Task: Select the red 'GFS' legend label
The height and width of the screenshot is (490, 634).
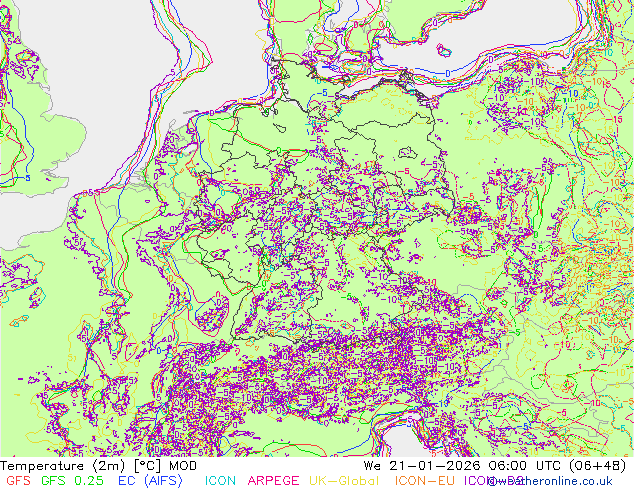Action: pos(18,481)
